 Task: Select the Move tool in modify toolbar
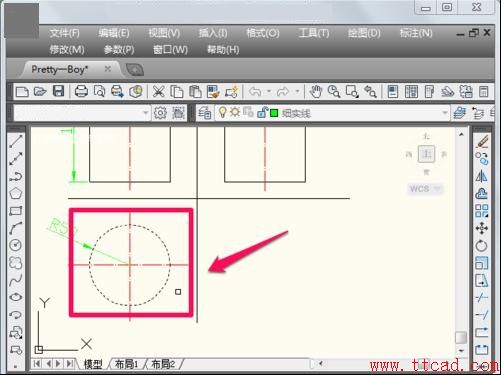pos(482,228)
